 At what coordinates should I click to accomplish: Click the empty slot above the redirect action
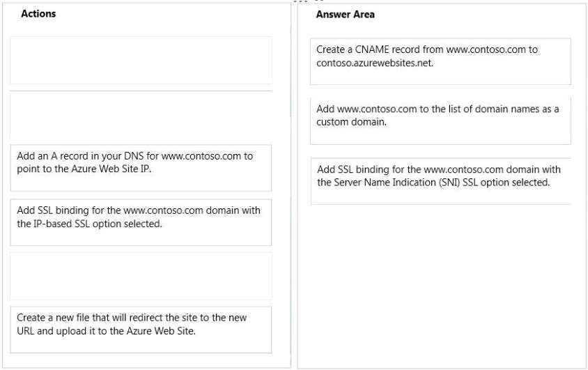[141, 277]
